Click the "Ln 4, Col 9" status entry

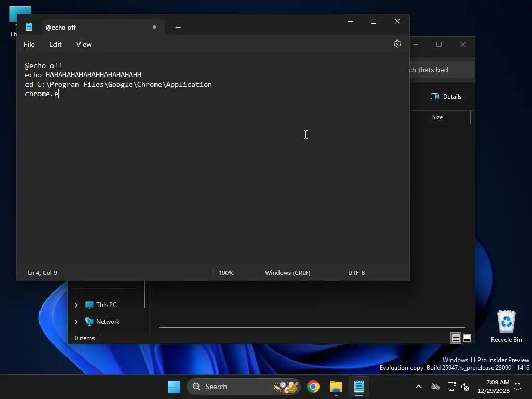pos(43,273)
